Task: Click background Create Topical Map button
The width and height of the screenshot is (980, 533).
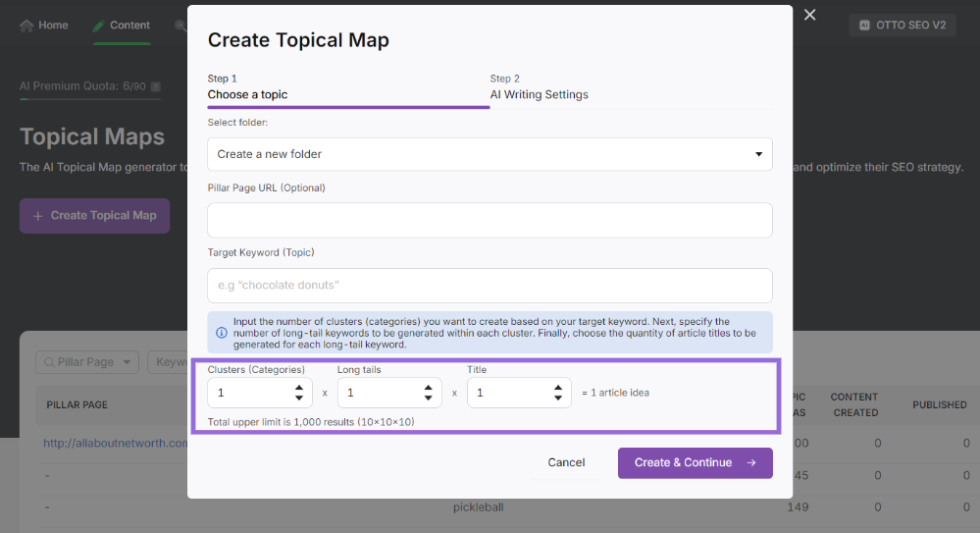Action: click(x=94, y=216)
